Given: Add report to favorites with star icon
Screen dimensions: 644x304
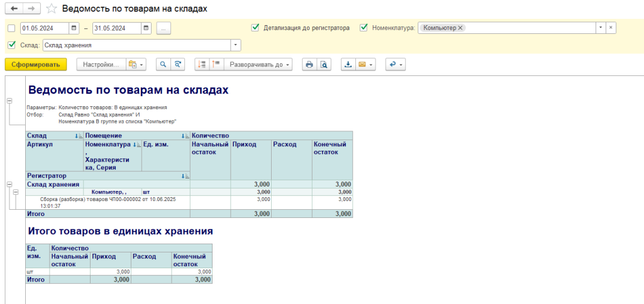Looking at the screenshot, I should pyautogui.click(x=52, y=9).
